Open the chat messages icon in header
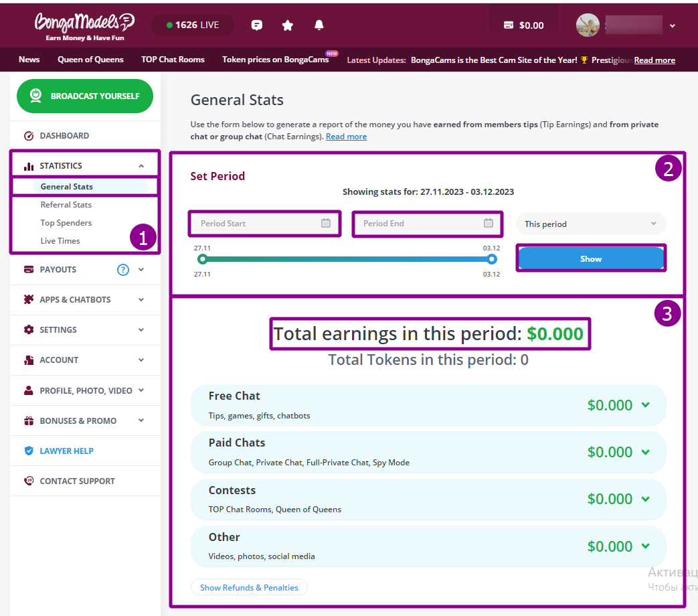Image resolution: width=698 pixels, height=616 pixels. click(x=256, y=25)
